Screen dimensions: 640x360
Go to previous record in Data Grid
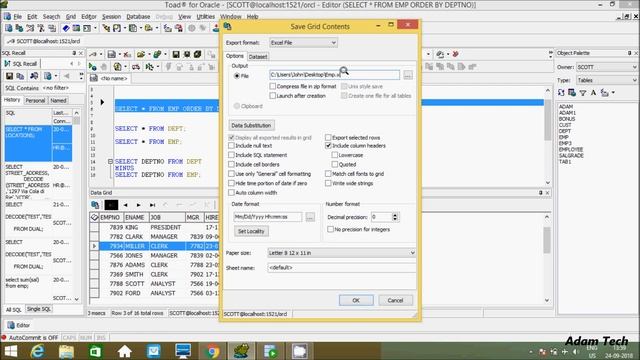[x=125, y=205]
